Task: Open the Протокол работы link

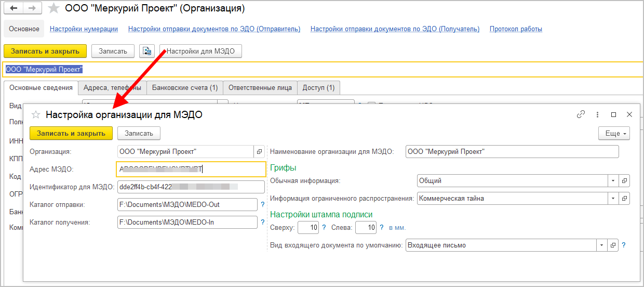Action: (516, 29)
